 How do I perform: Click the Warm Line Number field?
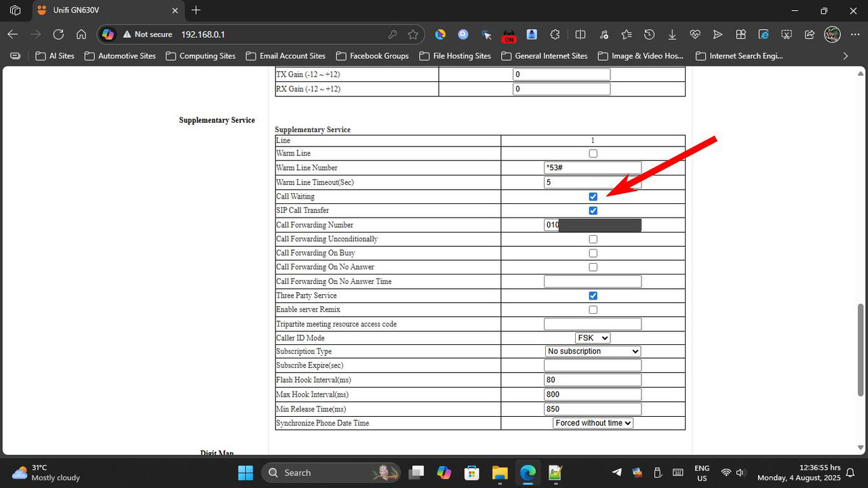coord(593,168)
